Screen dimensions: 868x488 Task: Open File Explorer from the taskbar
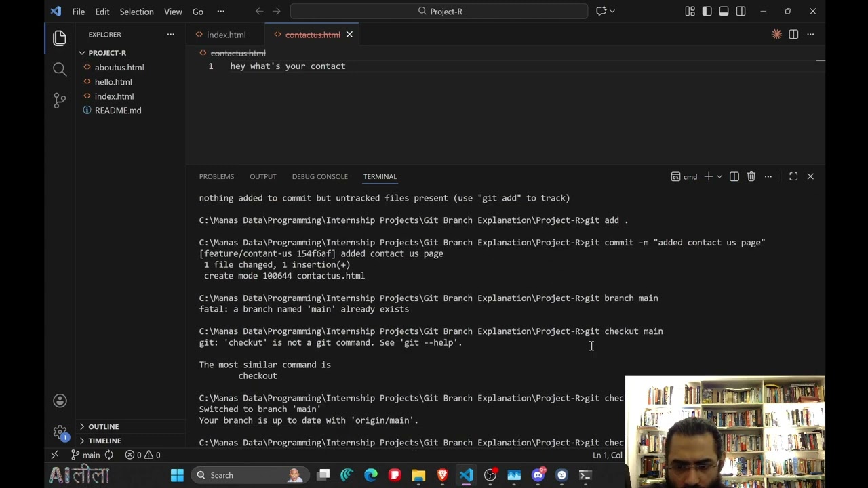[418, 475]
